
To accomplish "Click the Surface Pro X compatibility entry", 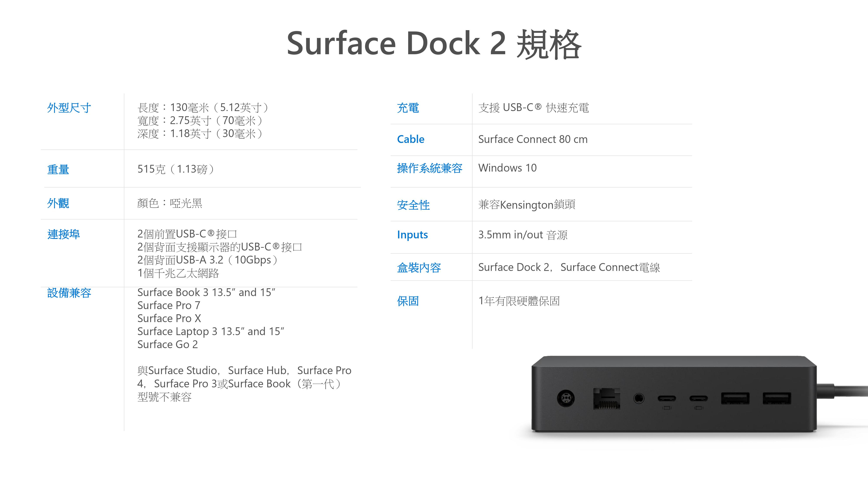I will (169, 318).
